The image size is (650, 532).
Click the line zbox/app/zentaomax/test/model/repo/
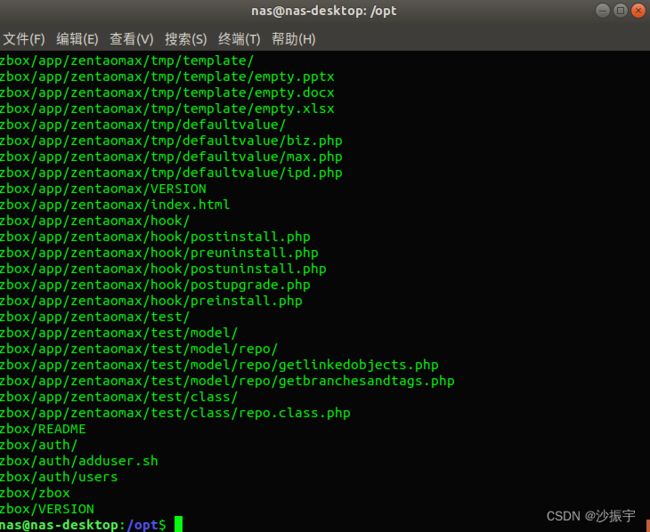tap(139, 349)
